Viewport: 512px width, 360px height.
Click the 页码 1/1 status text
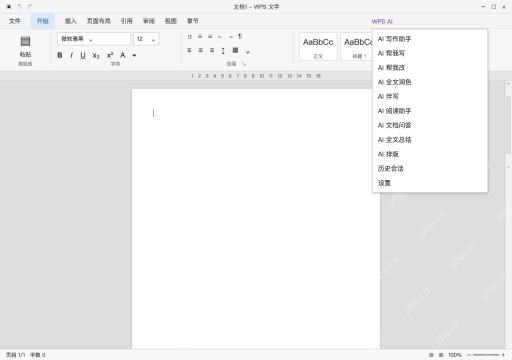[15, 355]
